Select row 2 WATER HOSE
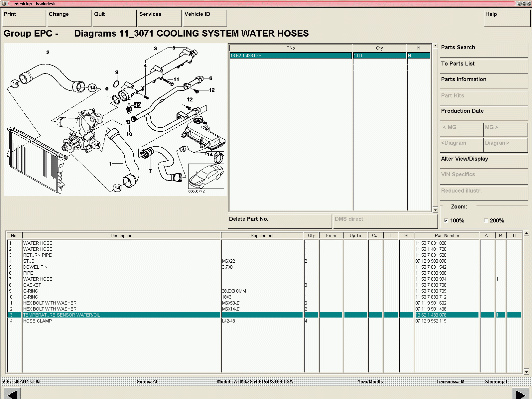 click(264, 249)
